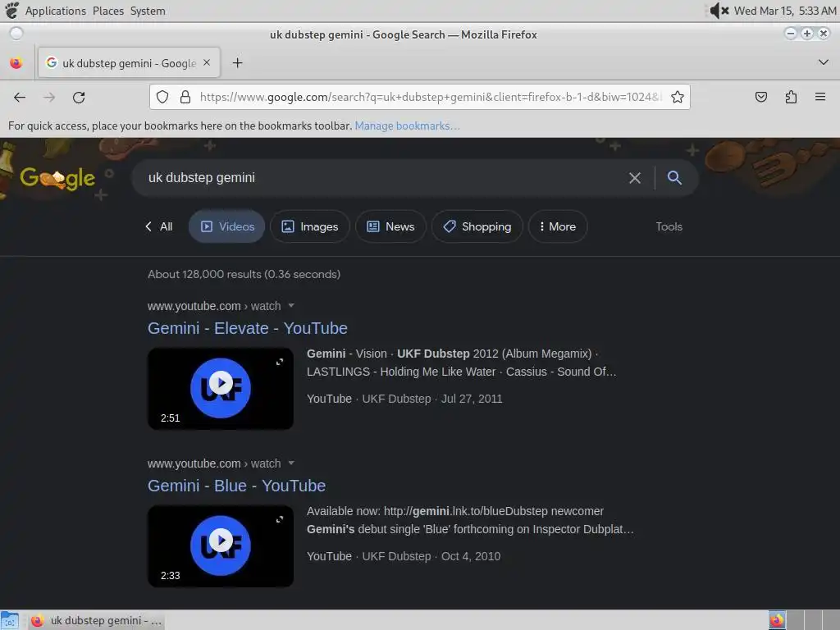This screenshot has height=630, width=840.
Task: Open the Gemini - Elevate YouTube link
Action: pos(248,328)
